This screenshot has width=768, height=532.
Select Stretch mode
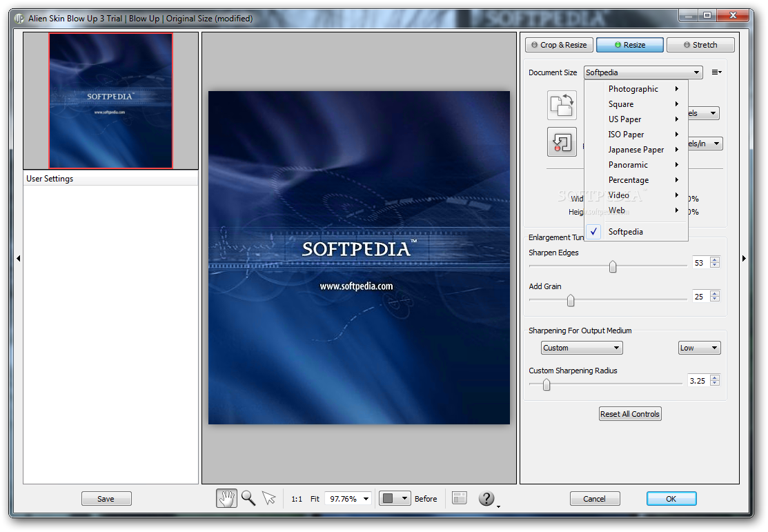tap(700, 45)
